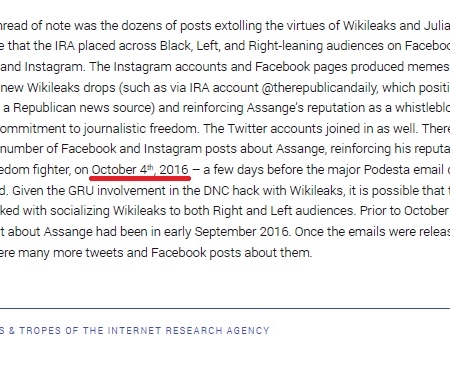Viewport: 450px width, 365px height.
Task: Click the words journalistic freedom
Action: tap(140, 129)
